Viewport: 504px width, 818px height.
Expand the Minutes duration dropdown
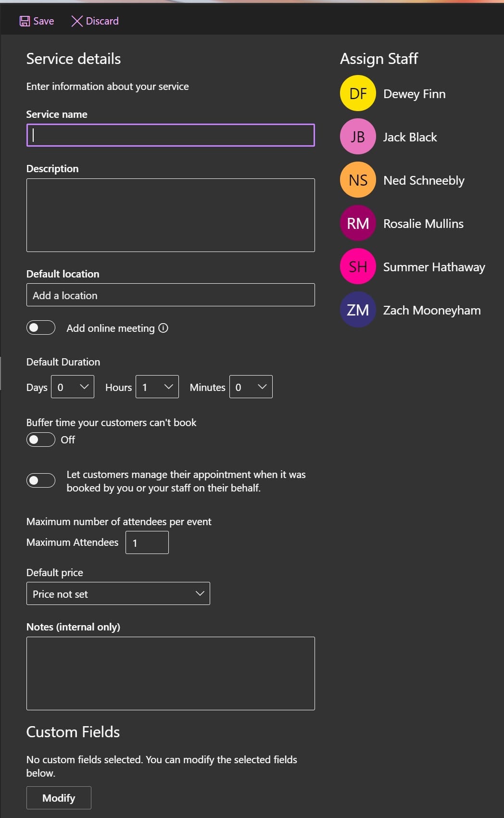click(x=251, y=387)
